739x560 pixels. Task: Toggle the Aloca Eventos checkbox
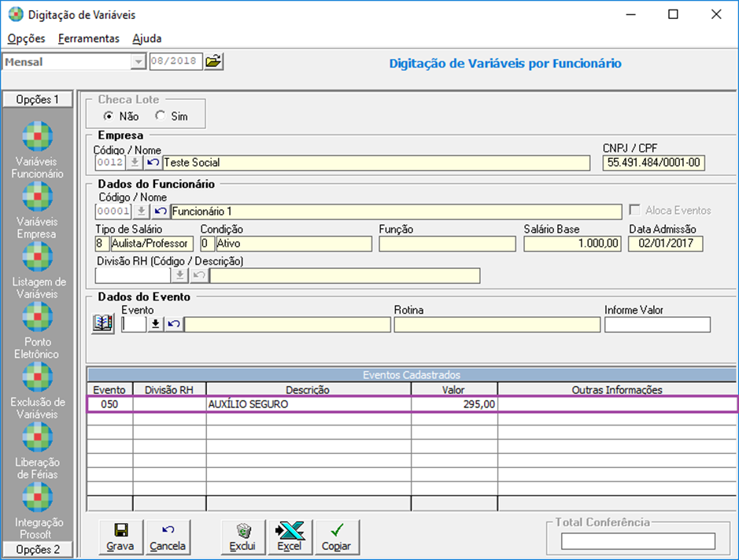pos(635,210)
